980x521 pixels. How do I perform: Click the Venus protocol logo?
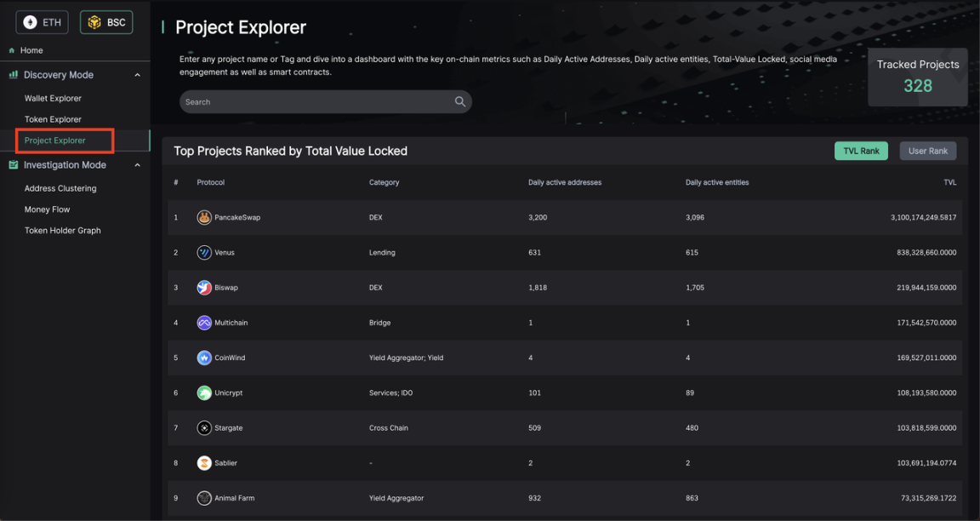(204, 253)
